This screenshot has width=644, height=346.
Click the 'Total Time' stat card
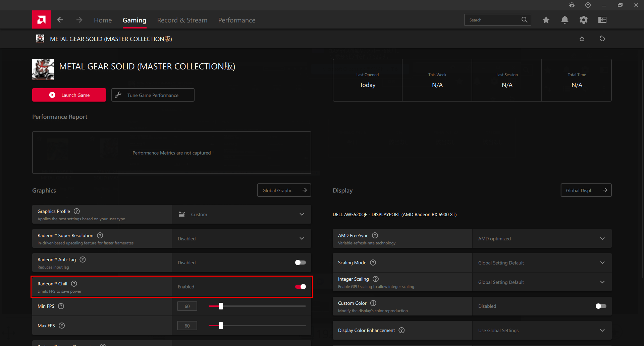click(x=577, y=80)
